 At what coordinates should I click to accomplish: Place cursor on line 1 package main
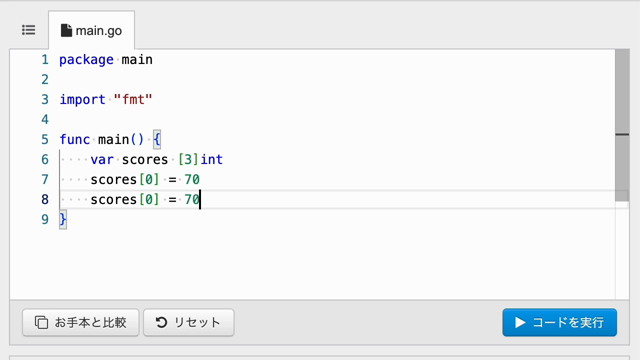[x=106, y=60]
